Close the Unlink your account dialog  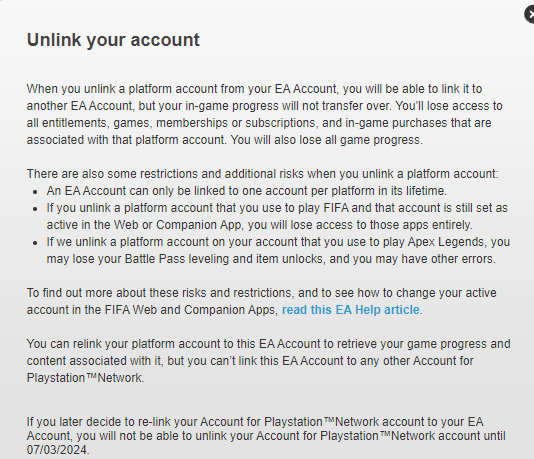[529, 15]
